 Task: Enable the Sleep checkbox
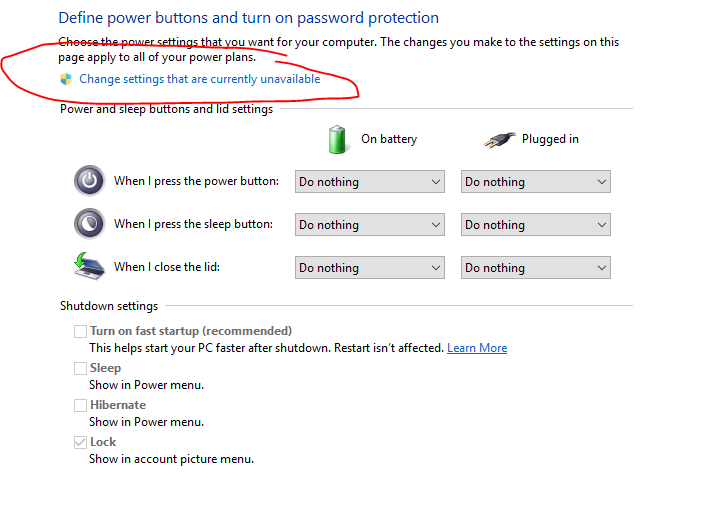[x=80, y=368]
